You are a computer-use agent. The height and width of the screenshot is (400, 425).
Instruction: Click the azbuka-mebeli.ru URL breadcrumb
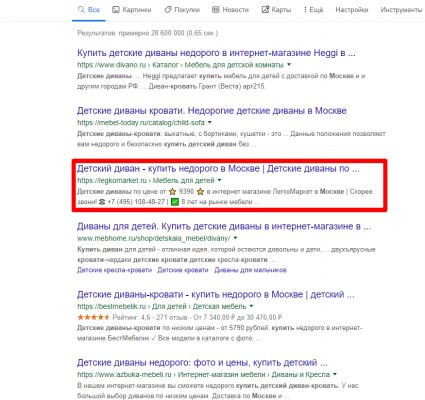click(203, 374)
